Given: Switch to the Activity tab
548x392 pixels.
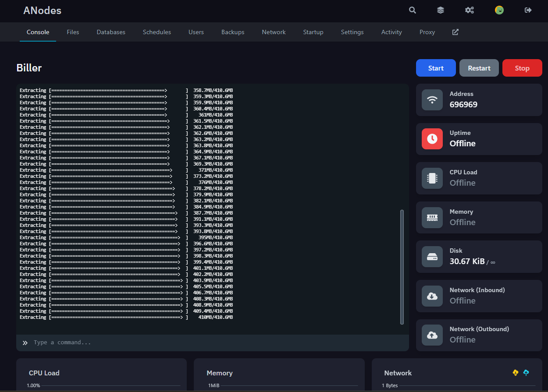Looking at the screenshot, I should [x=391, y=32].
